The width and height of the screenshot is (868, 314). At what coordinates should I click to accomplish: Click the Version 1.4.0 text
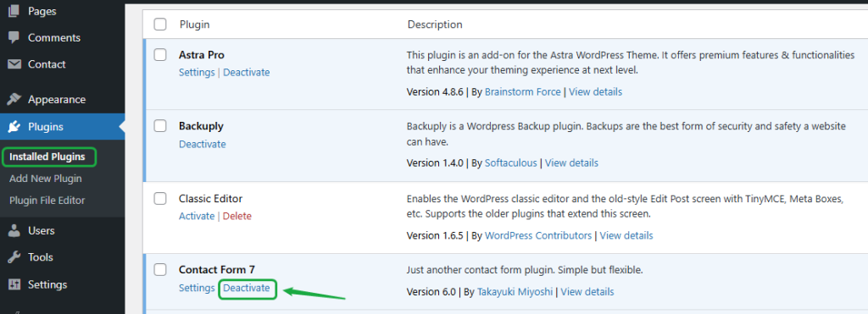click(436, 163)
